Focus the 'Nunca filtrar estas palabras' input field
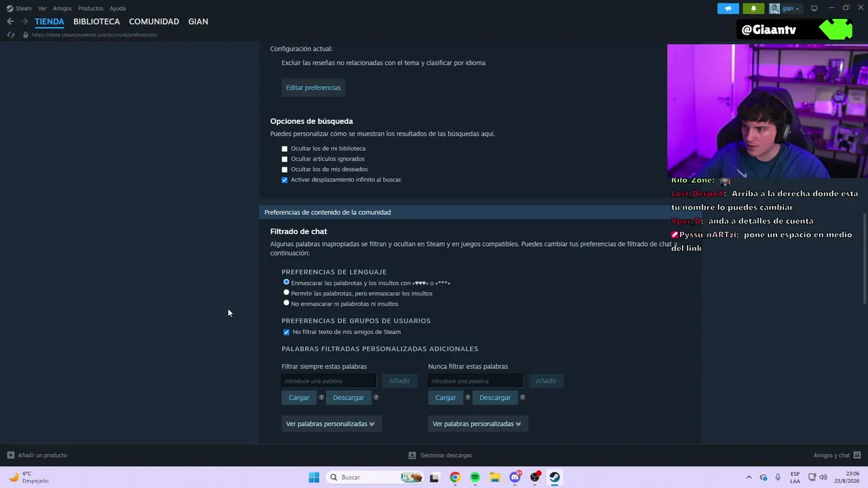This screenshot has height=488, width=868. click(475, 381)
